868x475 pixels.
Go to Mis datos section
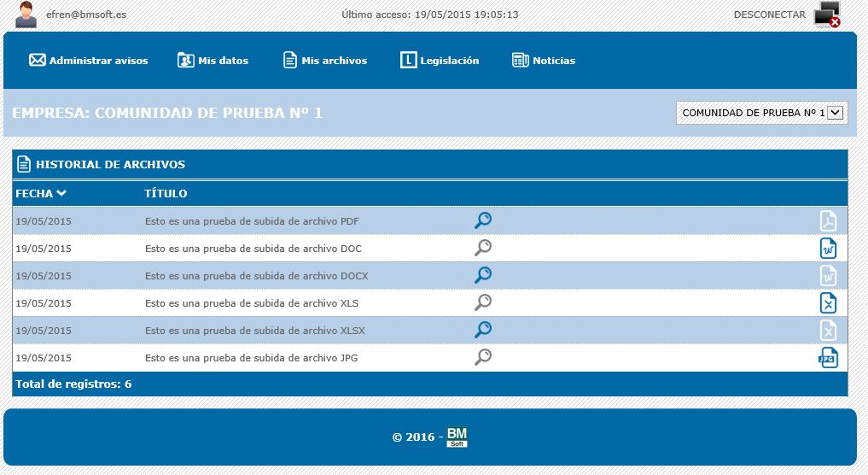pyautogui.click(x=213, y=61)
